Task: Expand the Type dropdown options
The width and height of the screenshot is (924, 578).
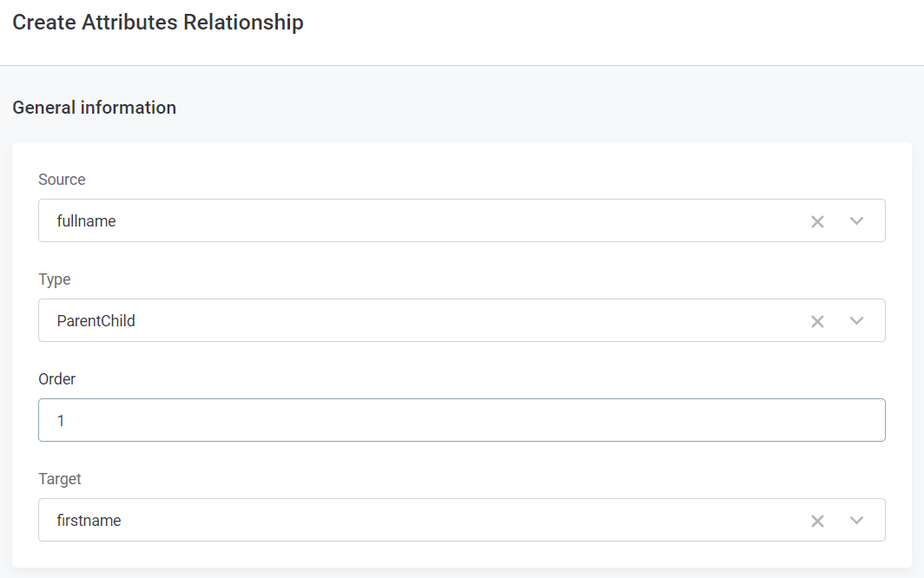Action: (856, 320)
